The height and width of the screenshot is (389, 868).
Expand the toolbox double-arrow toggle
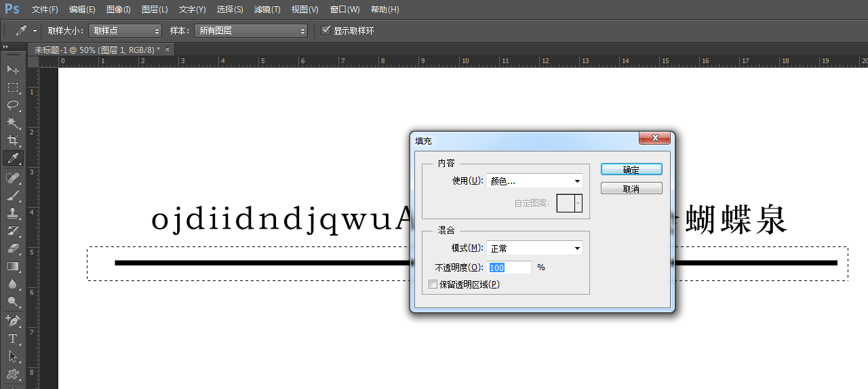[x=5, y=46]
